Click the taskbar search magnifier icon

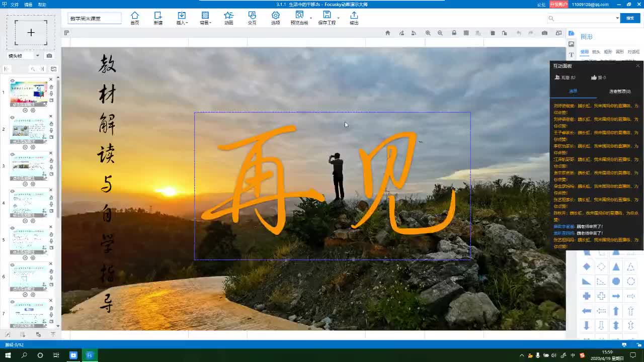tap(24, 355)
